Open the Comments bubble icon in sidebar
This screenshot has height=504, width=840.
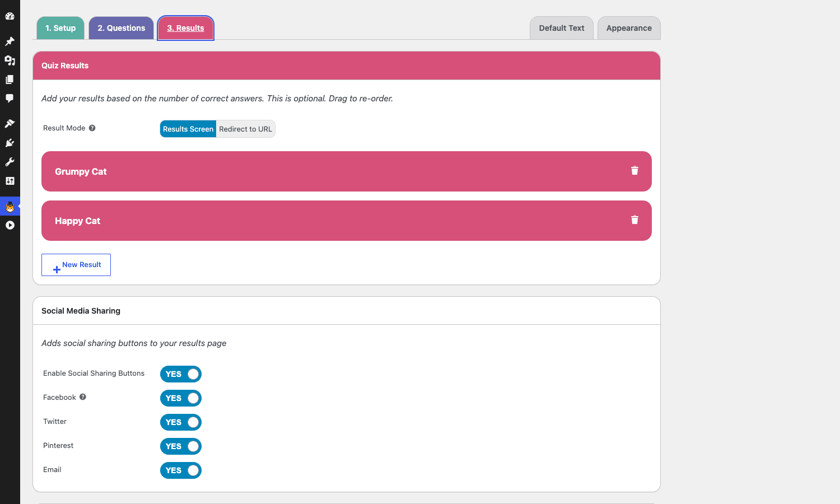coord(10,99)
